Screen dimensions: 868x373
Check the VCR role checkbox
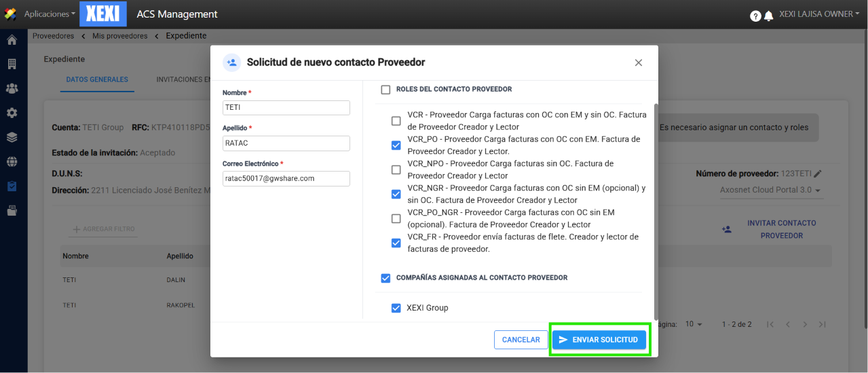[x=396, y=121]
